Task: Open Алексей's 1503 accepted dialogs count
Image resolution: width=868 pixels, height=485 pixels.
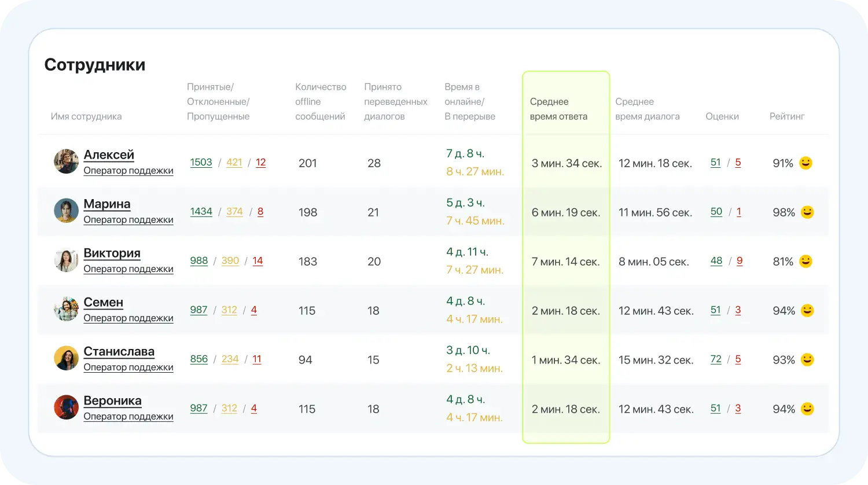Action: [201, 163]
